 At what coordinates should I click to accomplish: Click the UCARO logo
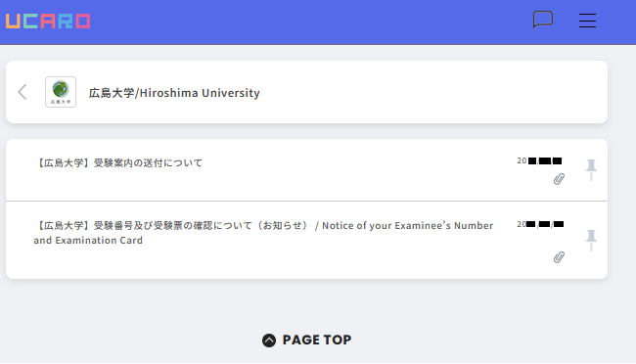(x=48, y=22)
